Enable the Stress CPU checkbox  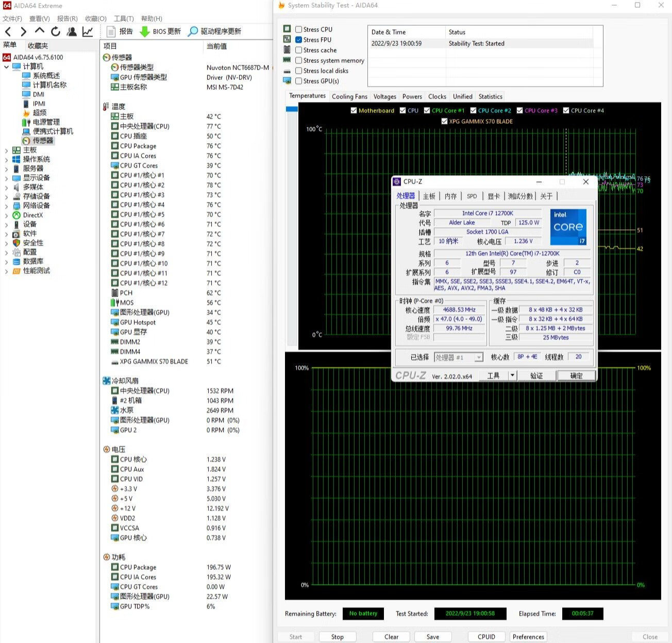[298, 29]
